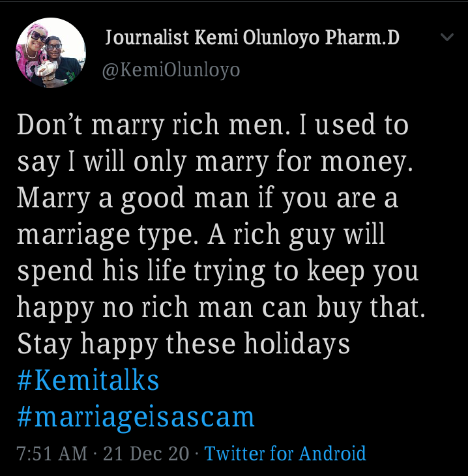
Task: Click the 21 Dec 20 date
Action: [x=146, y=454]
